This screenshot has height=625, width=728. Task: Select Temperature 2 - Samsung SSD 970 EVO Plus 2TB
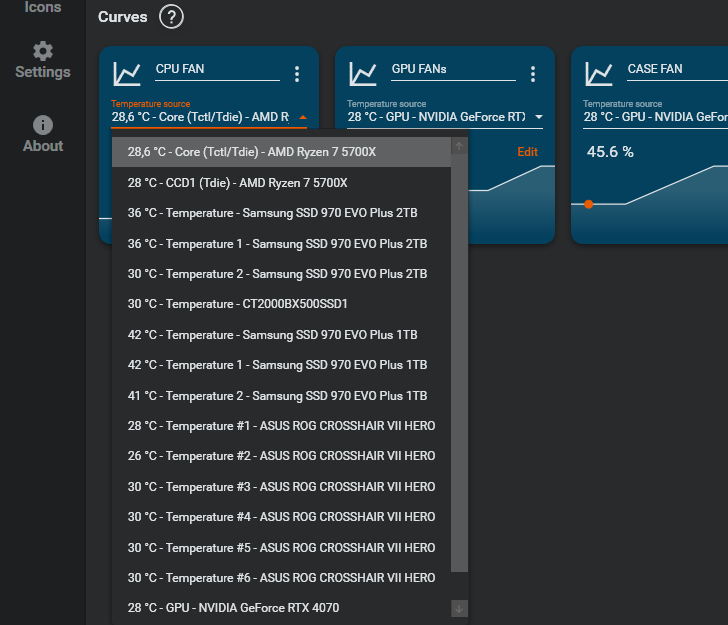(281, 273)
